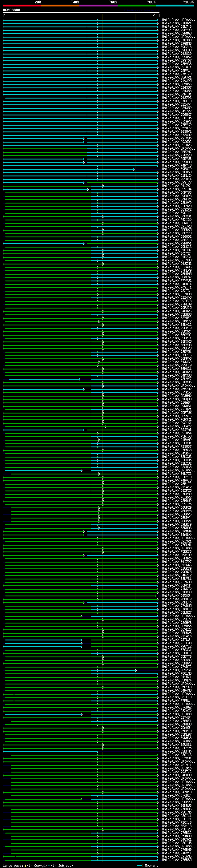
Task: Open hit UniRef100_A7WLJ0
Action: click(x=177, y=101)
